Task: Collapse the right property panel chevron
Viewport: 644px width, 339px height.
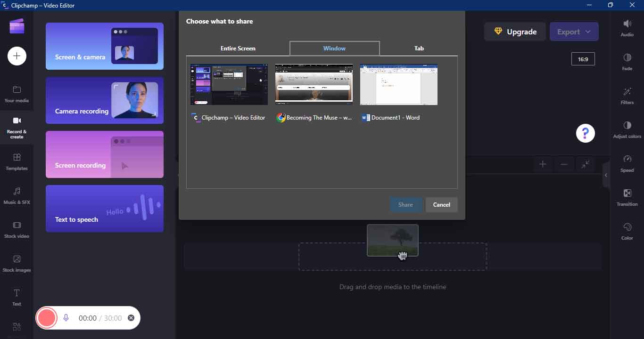Action: pyautogui.click(x=606, y=175)
